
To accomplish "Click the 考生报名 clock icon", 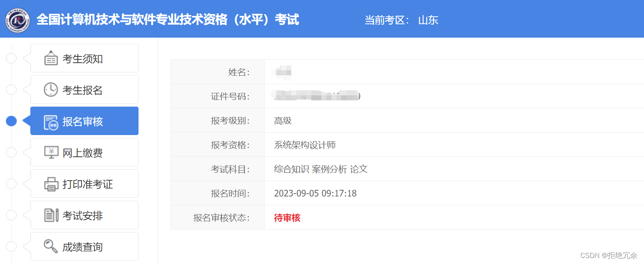I will click(x=51, y=90).
